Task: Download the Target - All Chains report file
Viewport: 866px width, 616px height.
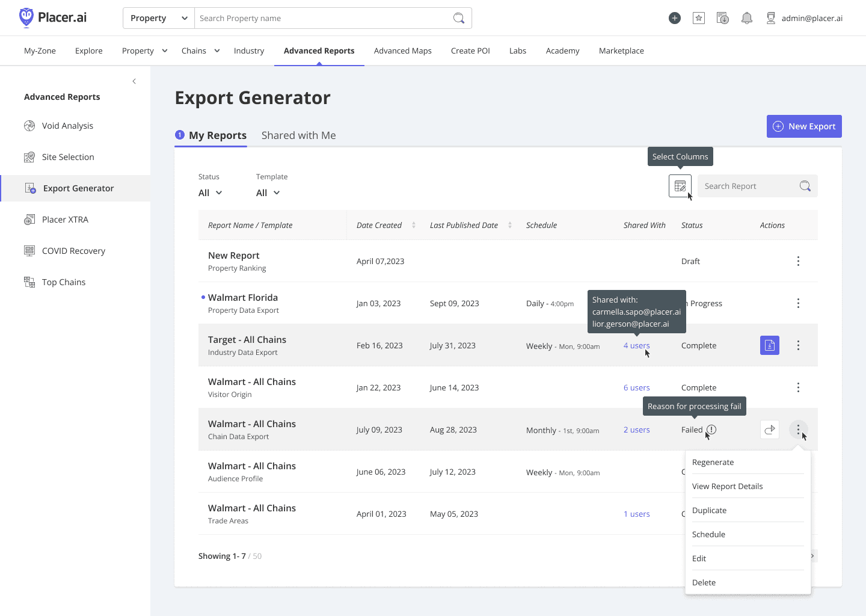Action: point(770,345)
